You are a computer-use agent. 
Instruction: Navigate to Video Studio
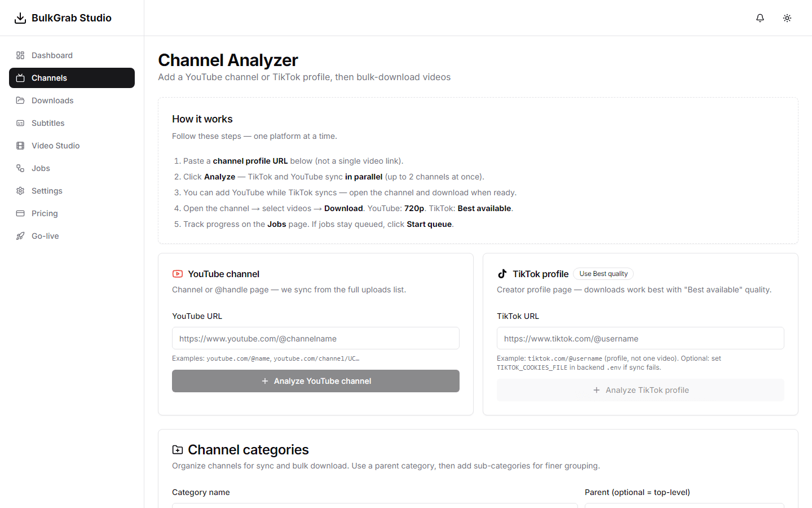coord(72,146)
